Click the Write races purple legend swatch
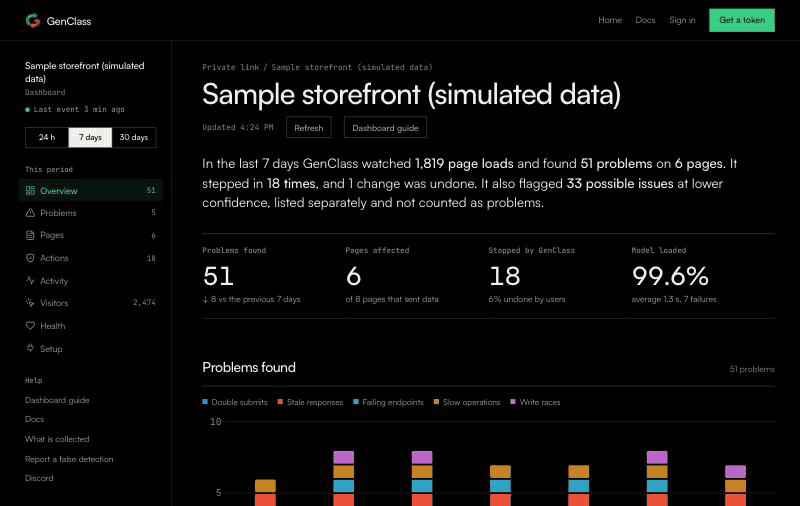This screenshot has width=800, height=506. coord(513,402)
